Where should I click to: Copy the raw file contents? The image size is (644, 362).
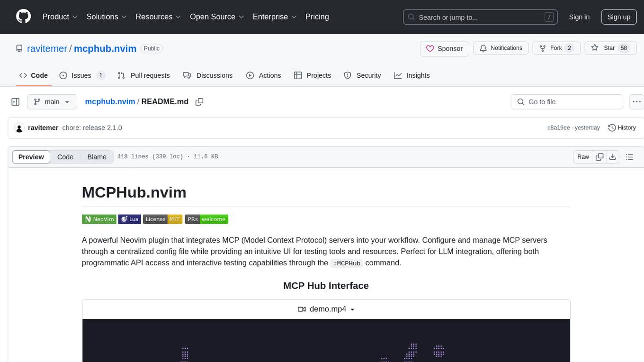600,157
